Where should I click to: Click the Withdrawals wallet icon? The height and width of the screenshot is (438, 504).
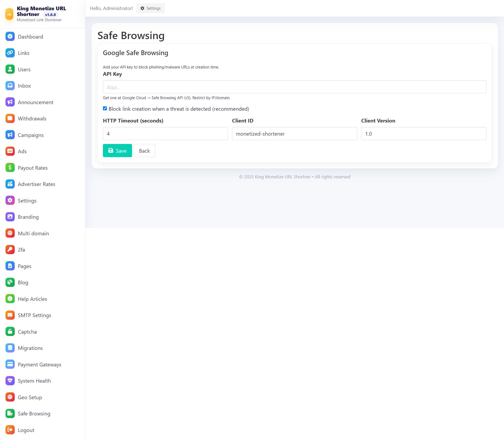(10, 118)
